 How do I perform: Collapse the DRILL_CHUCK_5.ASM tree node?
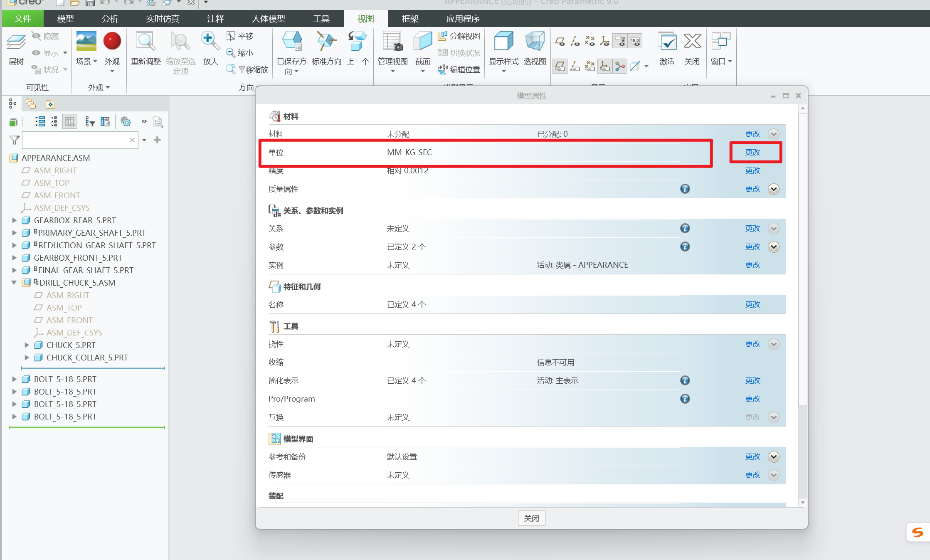coord(14,283)
